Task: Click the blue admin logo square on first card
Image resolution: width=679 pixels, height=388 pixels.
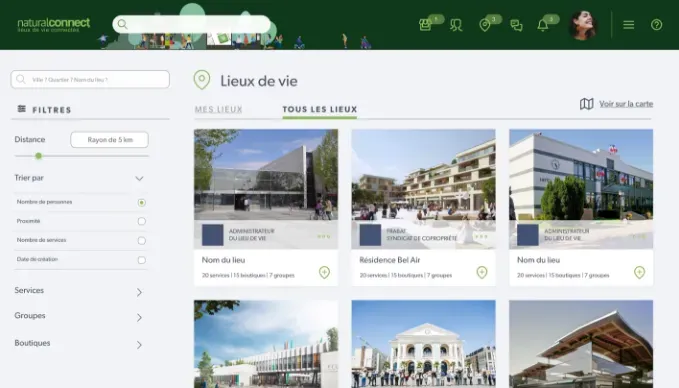Action: pyautogui.click(x=213, y=235)
